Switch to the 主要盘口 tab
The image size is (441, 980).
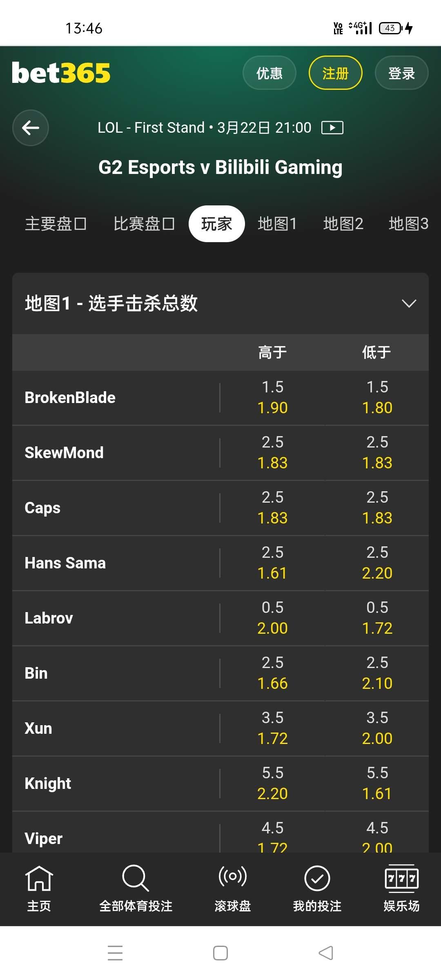click(x=56, y=224)
